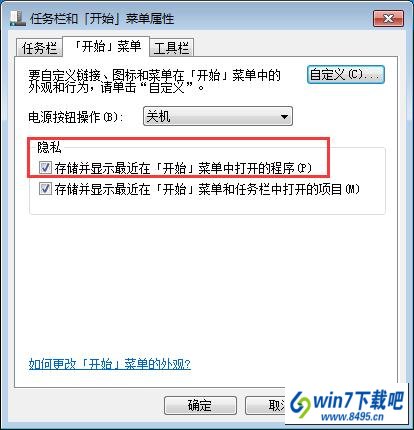Click the www.8495.cn watermark URL
Viewport: 414px width, 430px height.
(352, 417)
